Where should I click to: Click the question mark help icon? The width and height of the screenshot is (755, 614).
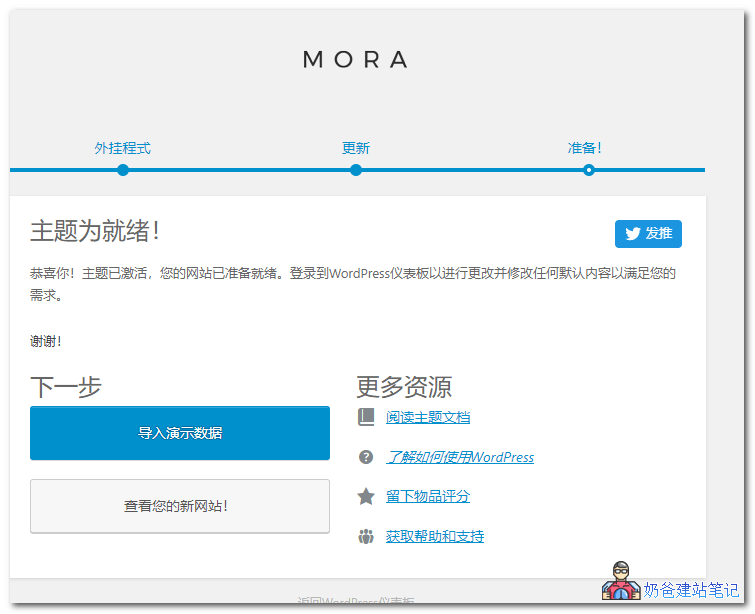pos(366,457)
